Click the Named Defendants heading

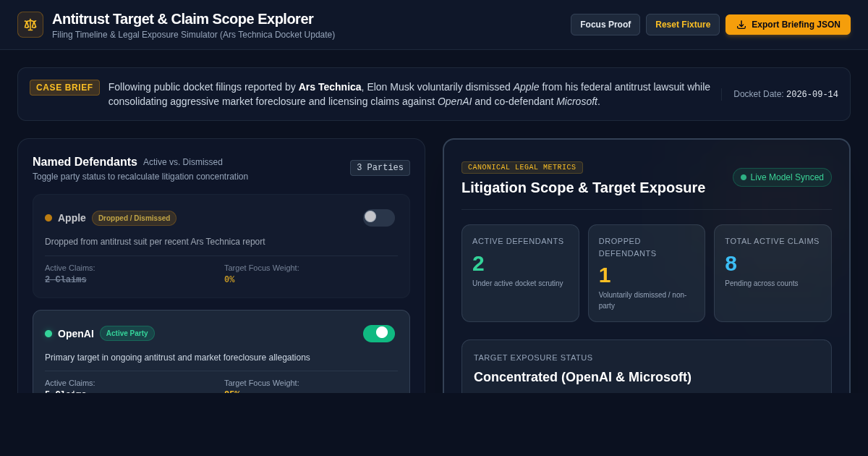click(85, 162)
